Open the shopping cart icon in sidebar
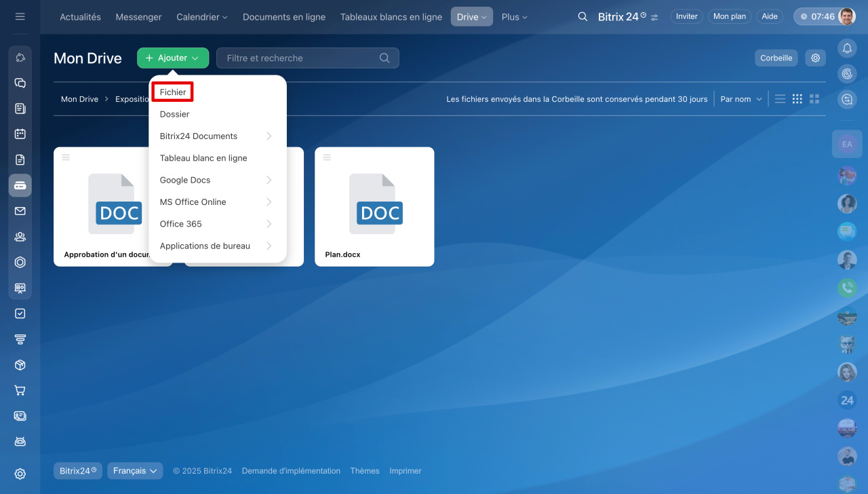The height and width of the screenshot is (494, 868). 20,390
